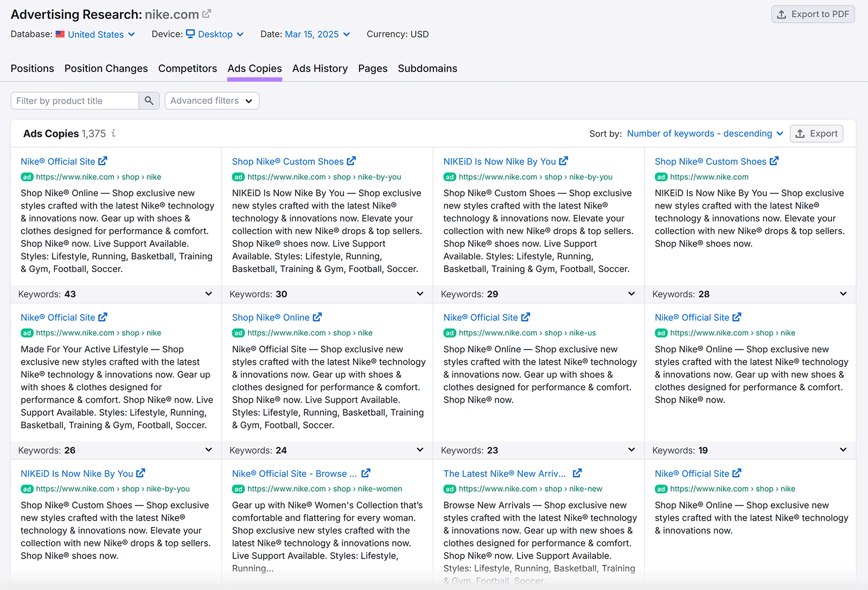Open the Date dropdown showing Mar 15, 2025
Screen dimensions: 868x590
point(317,34)
